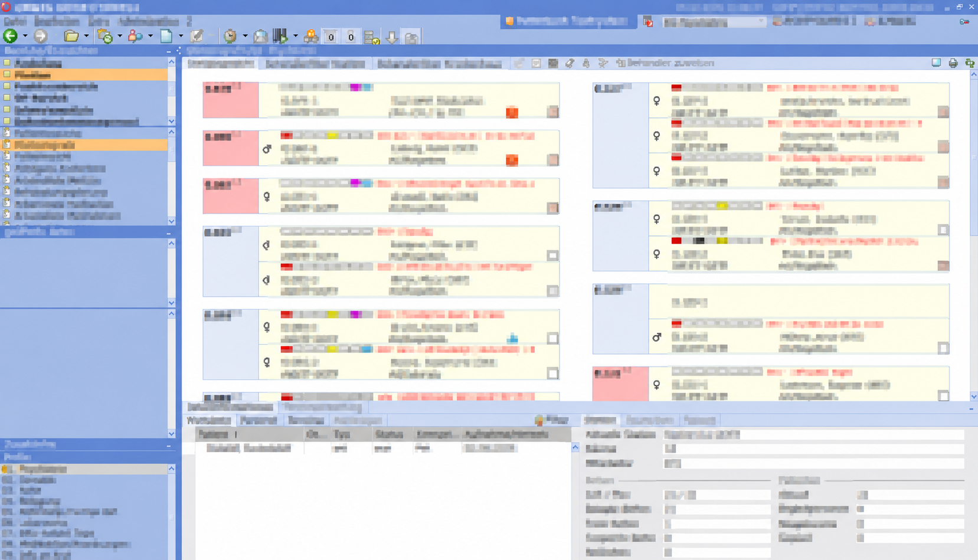Click the two-persons toolbar icon

coord(135,37)
